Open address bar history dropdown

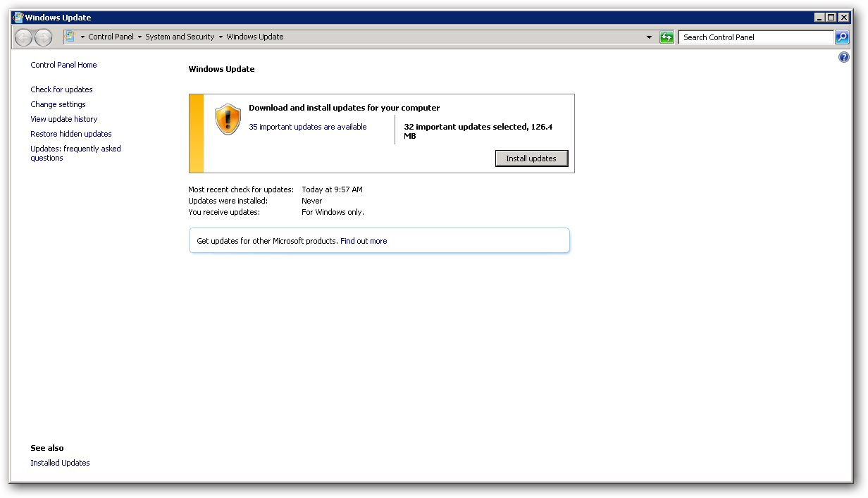[650, 37]
